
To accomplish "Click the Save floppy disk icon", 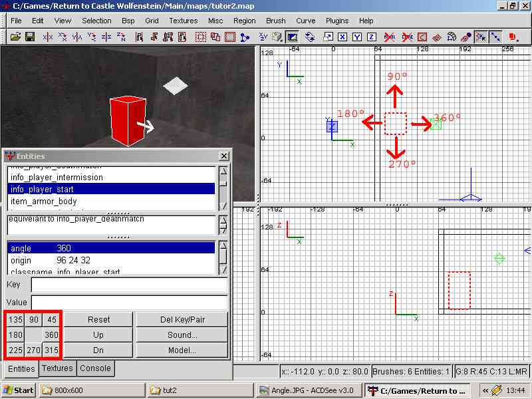I will (x=30, y=37).
